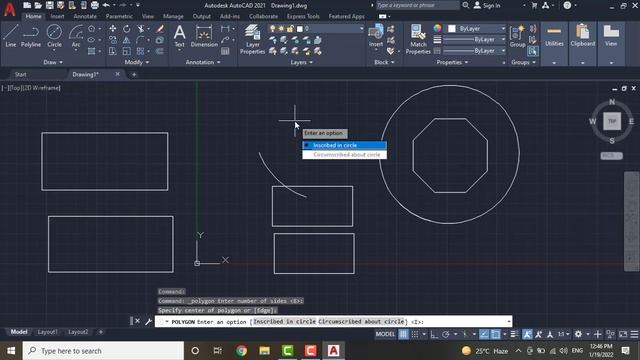
Task: Click the Customization menu icon in status bar
Action: click(x=634, y=334)
